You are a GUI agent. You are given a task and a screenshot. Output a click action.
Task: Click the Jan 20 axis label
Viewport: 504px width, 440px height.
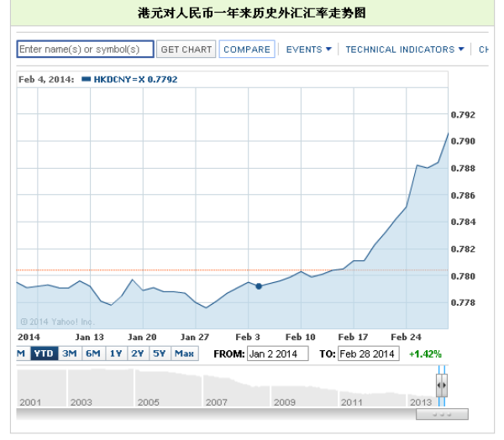click(x=142, y=338)
